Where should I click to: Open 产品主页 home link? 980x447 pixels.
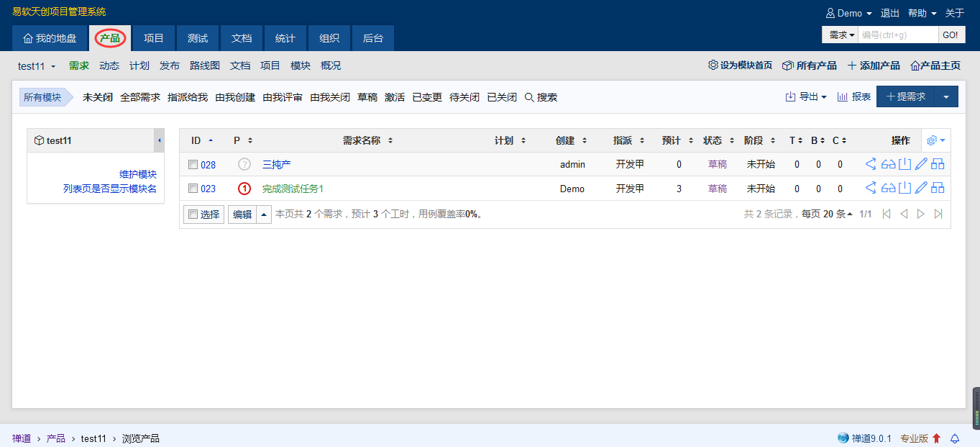coord(935,66)
